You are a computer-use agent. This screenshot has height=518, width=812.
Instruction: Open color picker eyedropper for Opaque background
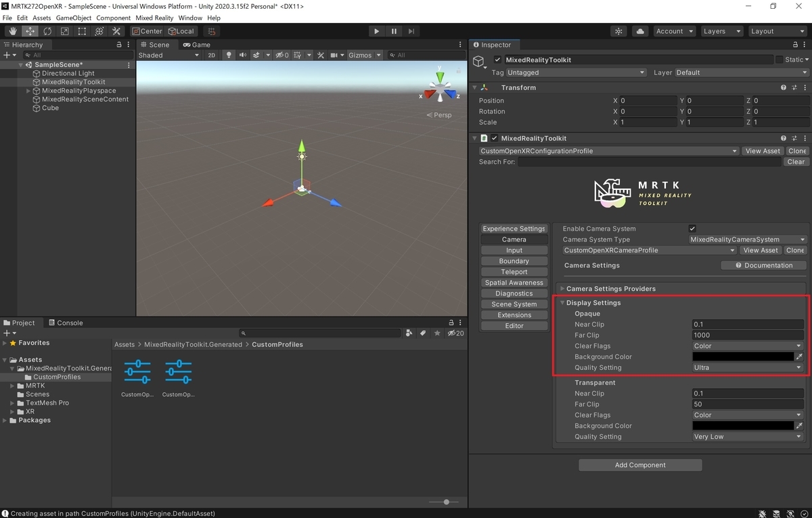[x=799, y=357]
